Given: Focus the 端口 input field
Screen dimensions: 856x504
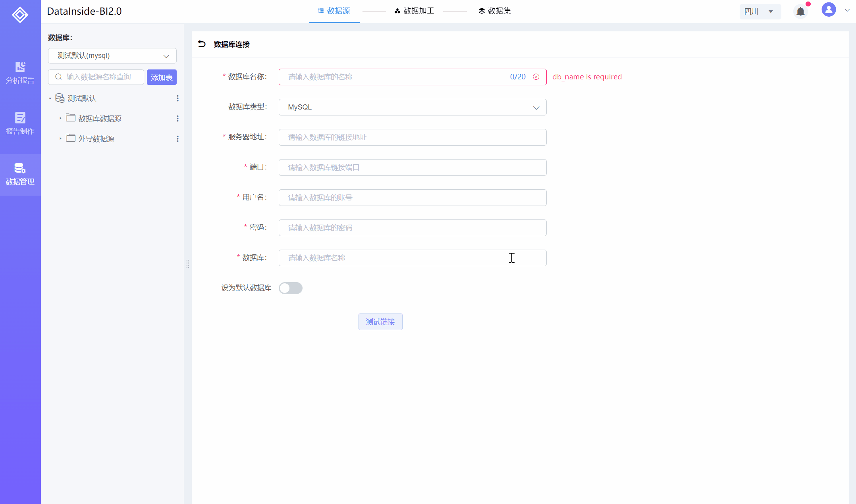Looking at the screenshot, I should (x=413, y=167).
